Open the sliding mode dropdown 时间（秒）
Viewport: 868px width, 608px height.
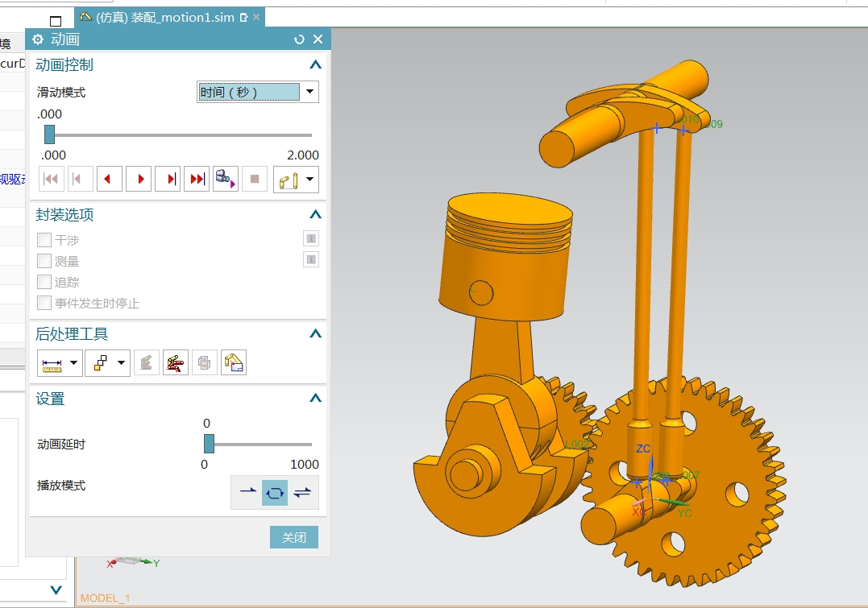coord(257,92)
